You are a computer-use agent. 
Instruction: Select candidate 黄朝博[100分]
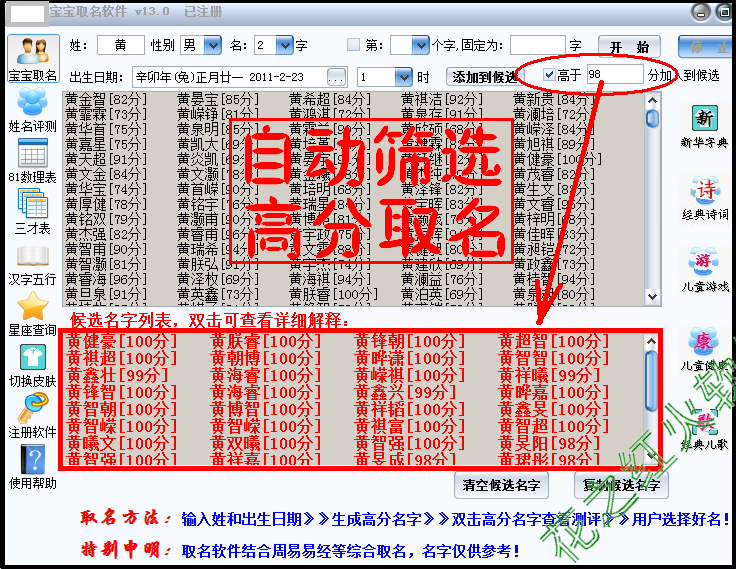[x=266, y=358]
